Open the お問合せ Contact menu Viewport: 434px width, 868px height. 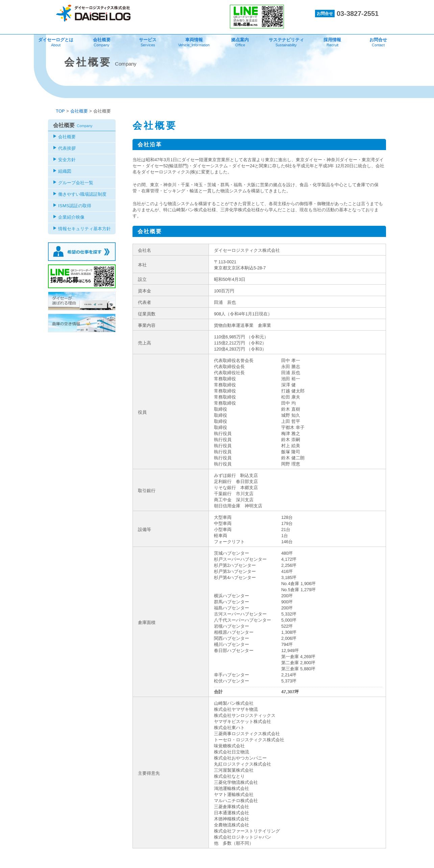pos(378,42)
